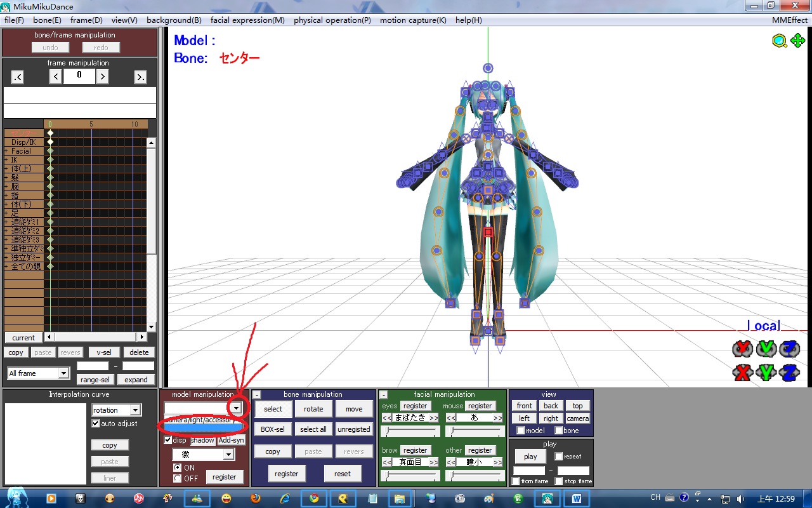Open the 徽 dropdown in model manipulation
Viewport: 812px width, 508px height.
228,455
